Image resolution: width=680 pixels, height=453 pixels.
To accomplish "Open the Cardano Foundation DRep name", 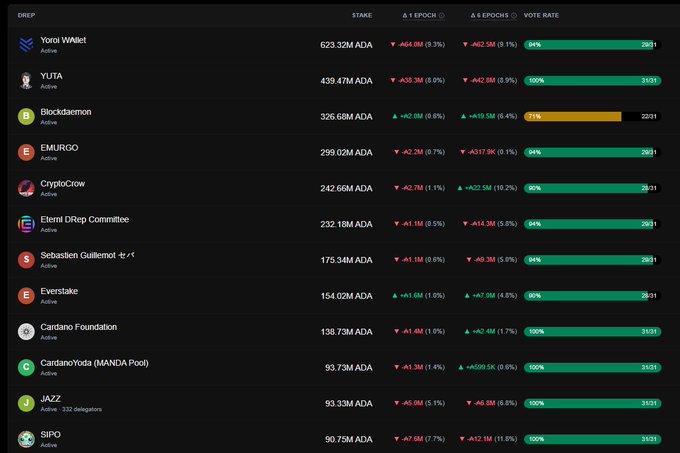I will coord(78,327).
